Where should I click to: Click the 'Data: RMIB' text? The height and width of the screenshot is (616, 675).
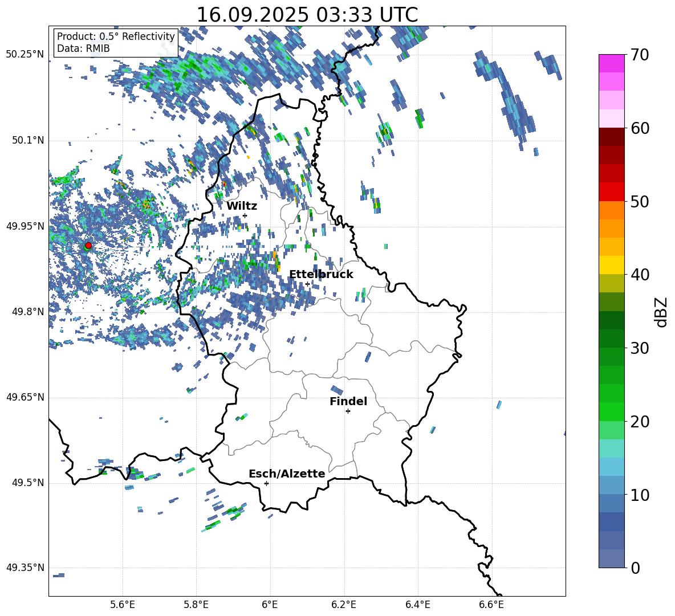pos(83,48)
